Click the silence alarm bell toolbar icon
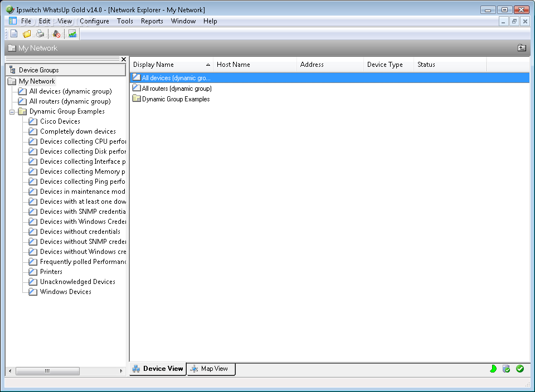 (x=57, y=34)
